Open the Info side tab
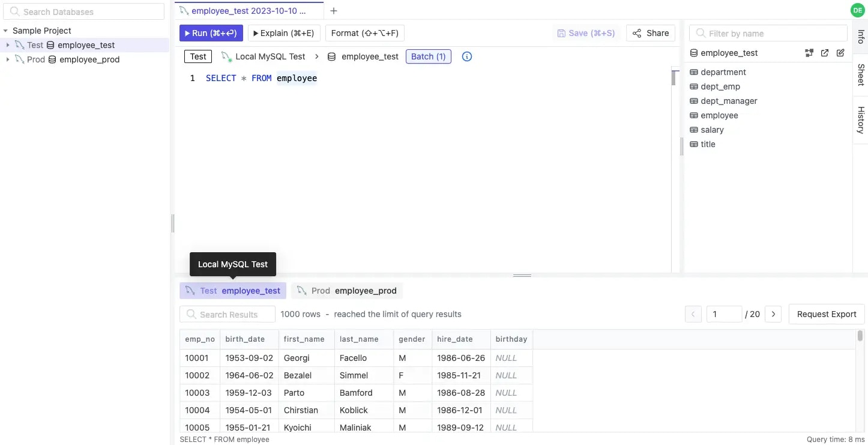 (x=860, y=36)
